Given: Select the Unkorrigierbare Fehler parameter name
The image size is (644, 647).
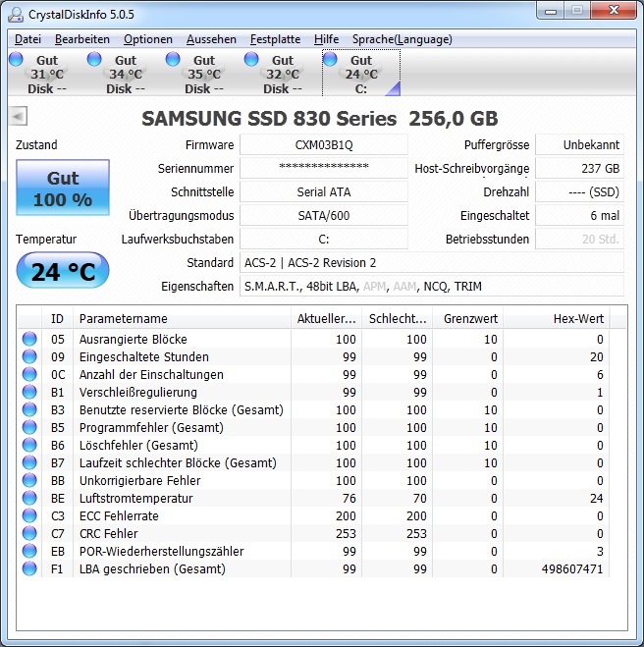Looking at the screenshot, I should point(139,481).
